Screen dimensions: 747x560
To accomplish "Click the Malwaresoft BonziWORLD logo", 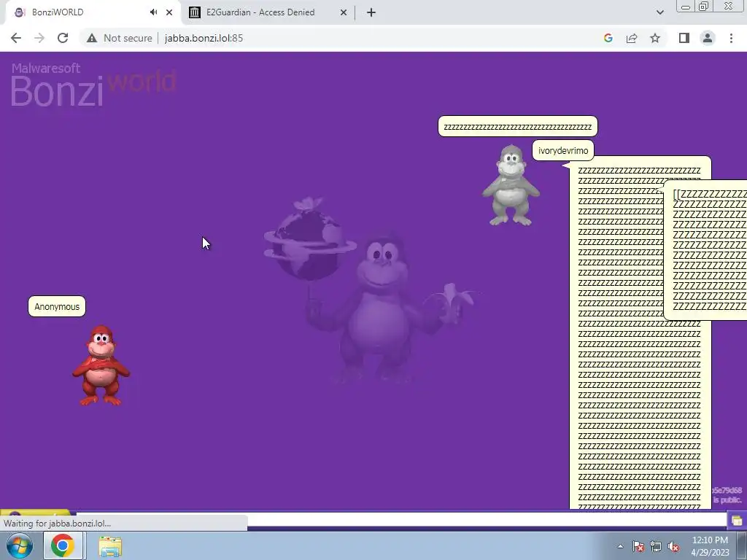I will (x=93, y=85).
